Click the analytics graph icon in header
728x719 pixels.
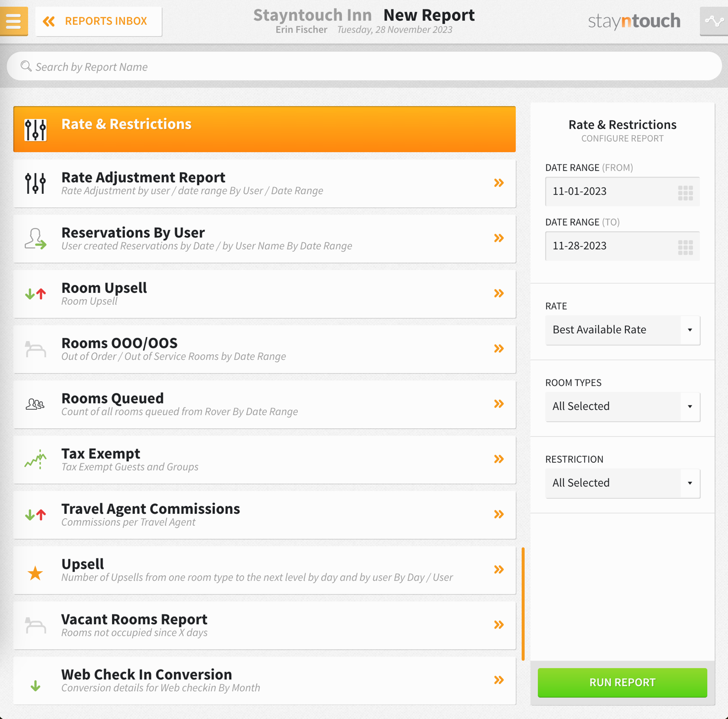coord(714,21)
